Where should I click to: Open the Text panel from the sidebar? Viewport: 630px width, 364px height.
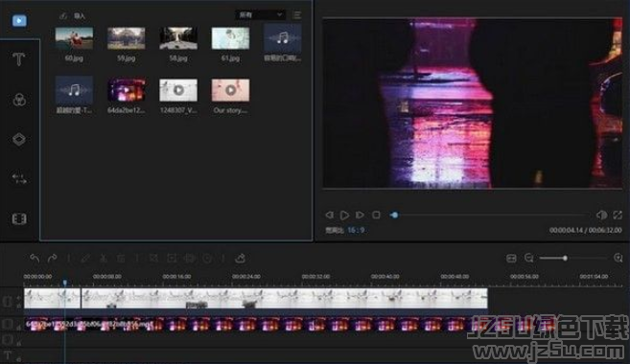(18, 59)
